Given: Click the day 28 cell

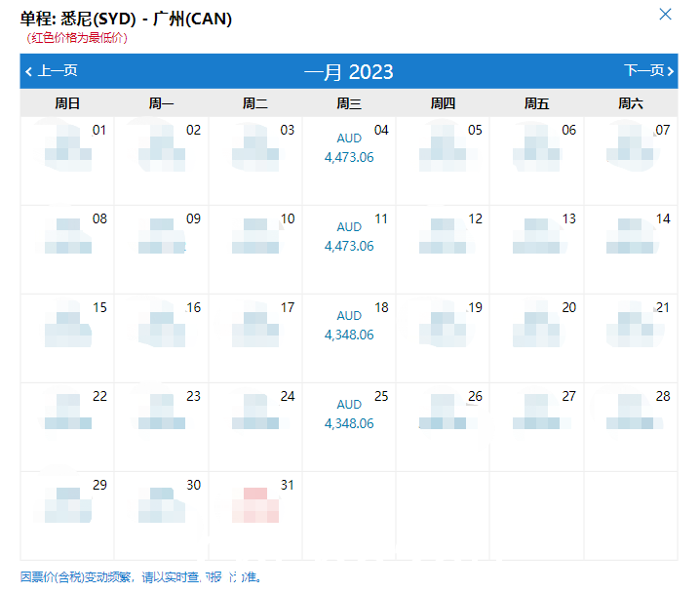Looking at the screenshot, I should coord(631,427).
